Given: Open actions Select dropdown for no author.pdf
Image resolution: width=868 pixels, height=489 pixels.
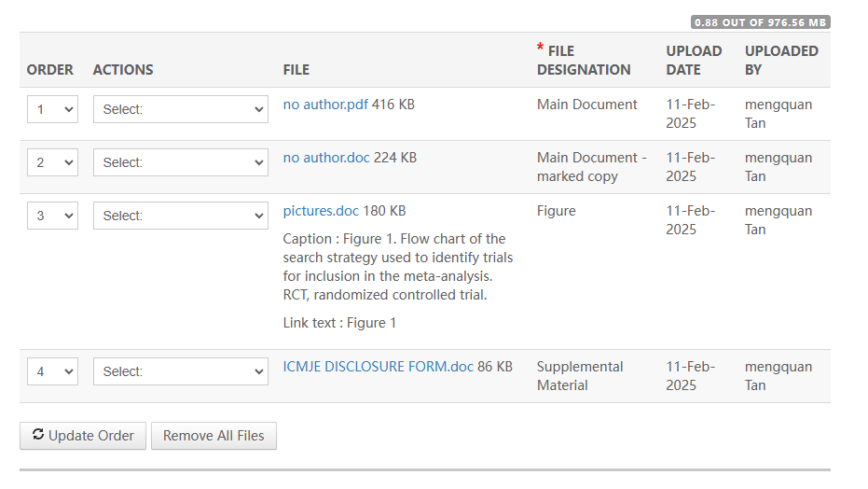Looking at the screenshot, I should click(x=181, y=109).
